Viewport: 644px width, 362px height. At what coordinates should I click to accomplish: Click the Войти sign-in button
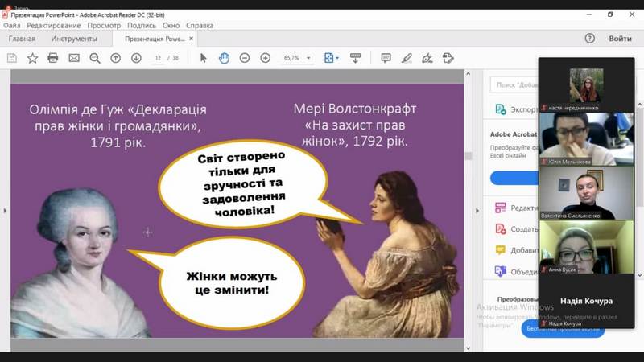(620, 39)
